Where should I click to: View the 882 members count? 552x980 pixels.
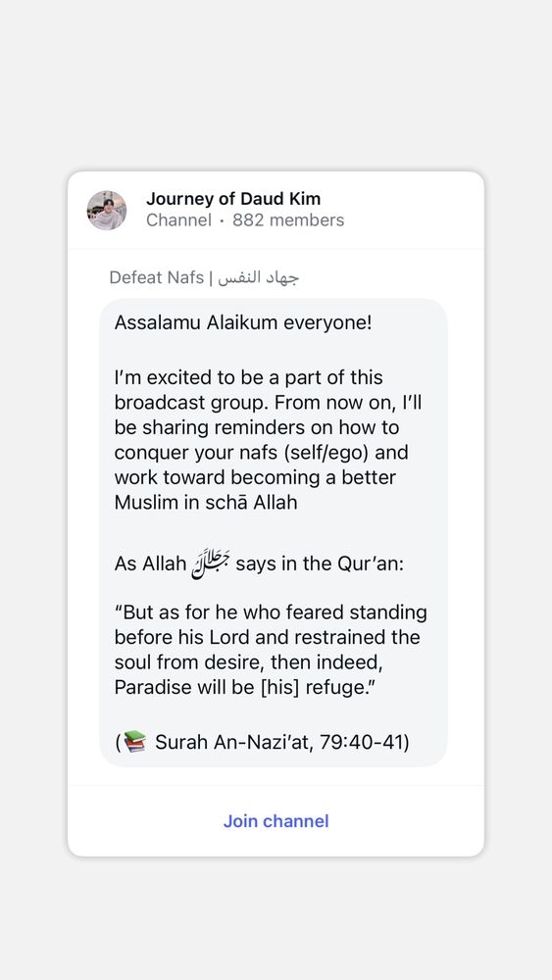click(x=288, y=220)
